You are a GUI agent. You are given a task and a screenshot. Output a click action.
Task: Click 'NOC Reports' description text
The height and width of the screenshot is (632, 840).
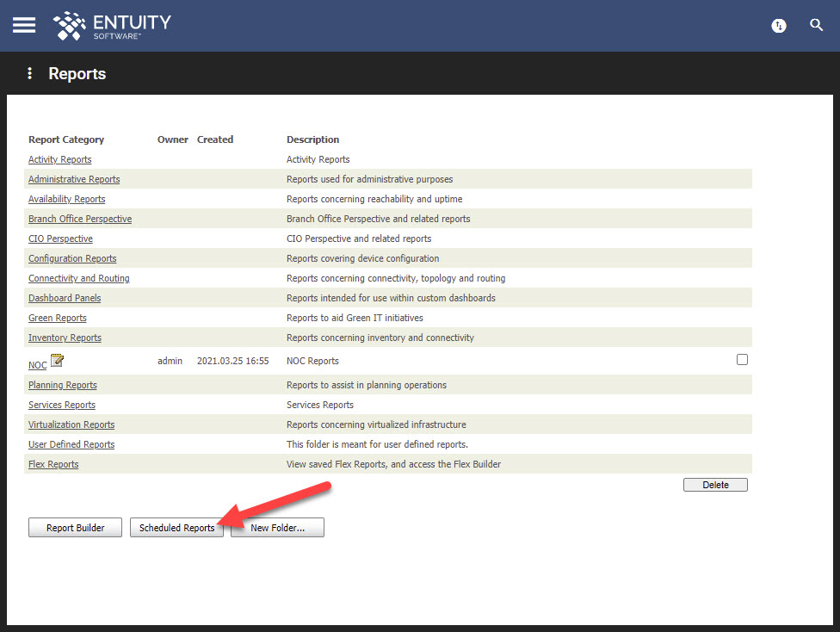313,361
